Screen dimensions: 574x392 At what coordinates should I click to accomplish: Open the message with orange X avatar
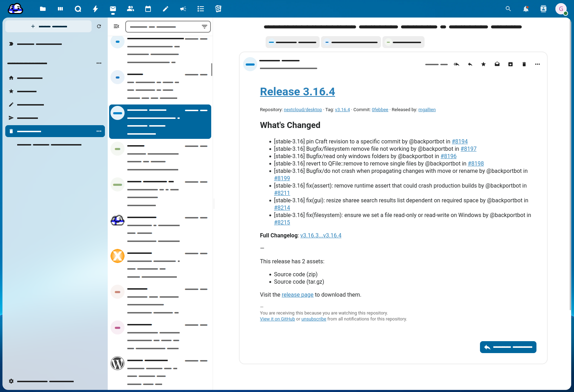[160, 265]
